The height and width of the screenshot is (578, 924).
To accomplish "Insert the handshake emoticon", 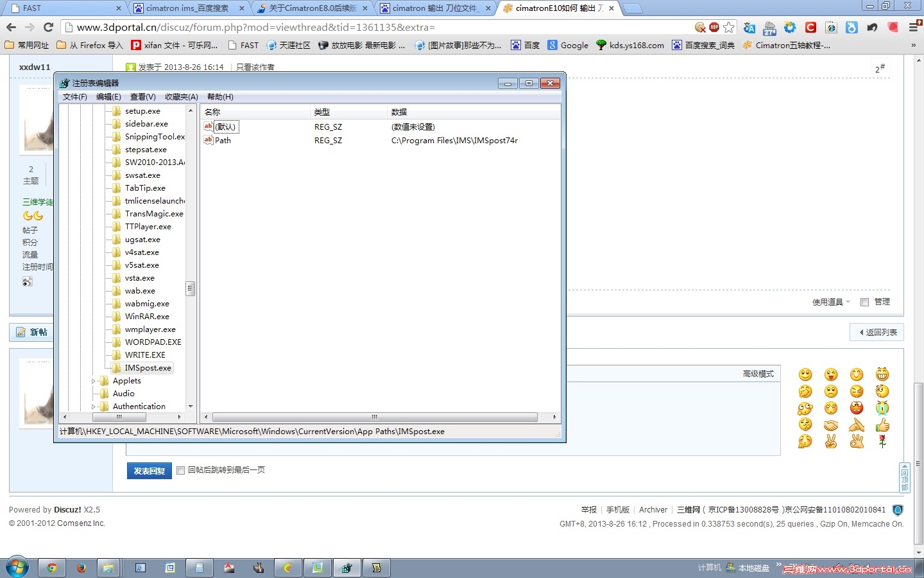I will (831, 425).
